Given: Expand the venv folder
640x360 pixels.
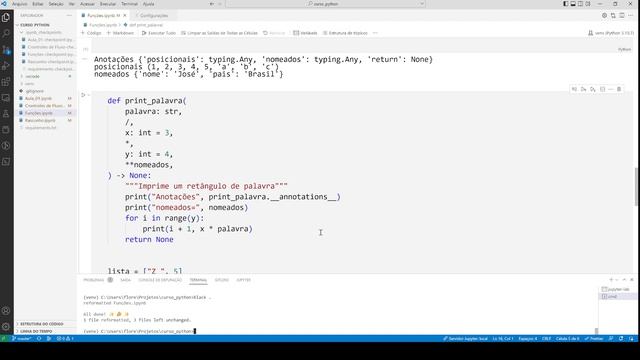Looking at the screenshot, I should pos(30,84).
